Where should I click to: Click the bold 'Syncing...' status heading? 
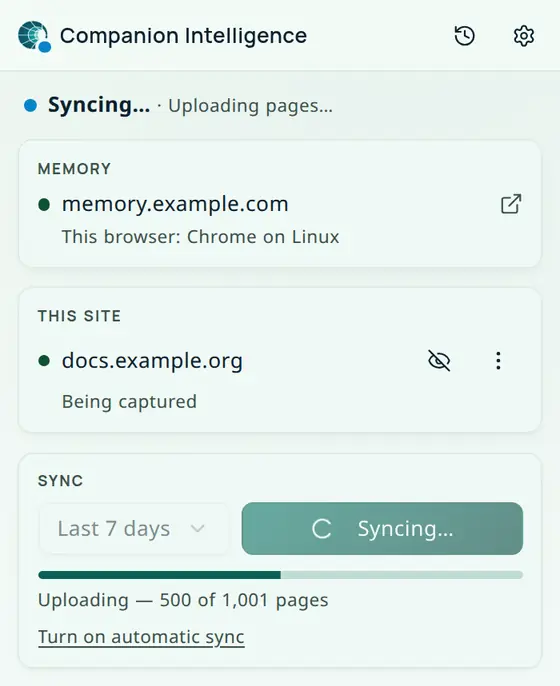[x=99, y=105]
